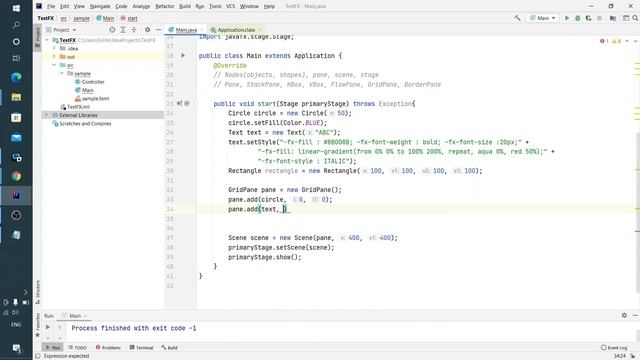Click the Build Project hammer icon
Screen dimensions: 640x360
click(517, 18)
